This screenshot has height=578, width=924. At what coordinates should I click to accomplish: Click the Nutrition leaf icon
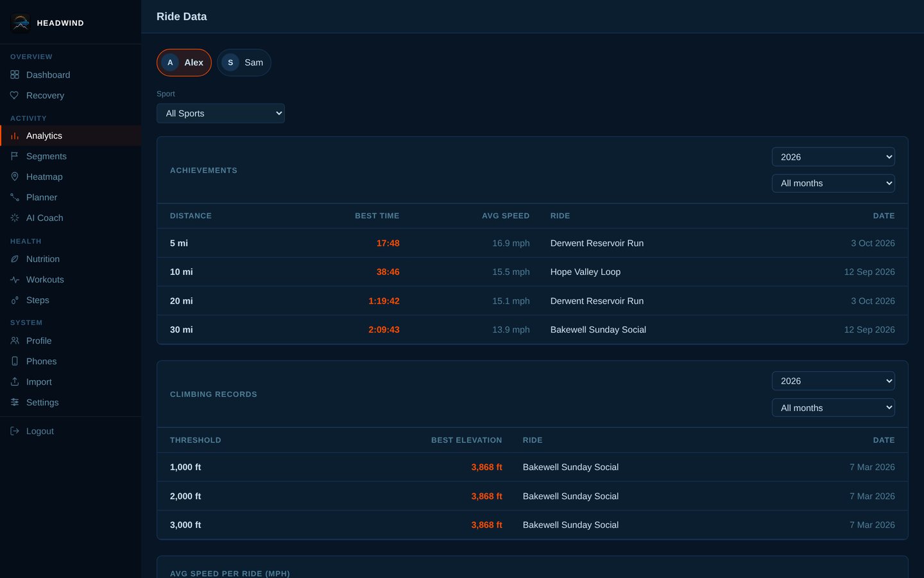point(15,259)
